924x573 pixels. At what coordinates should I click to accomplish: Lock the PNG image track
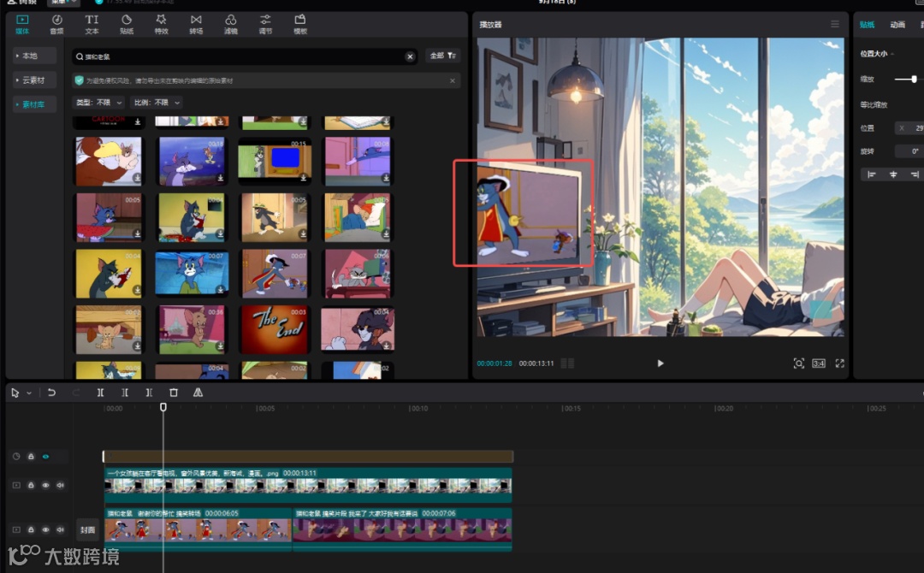[x=31, y=485]
